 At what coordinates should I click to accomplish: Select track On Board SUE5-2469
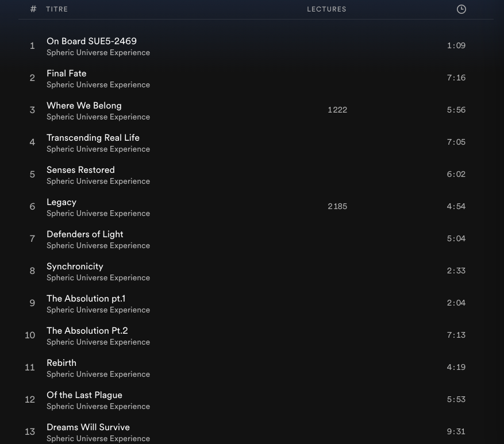click(91, 41)
